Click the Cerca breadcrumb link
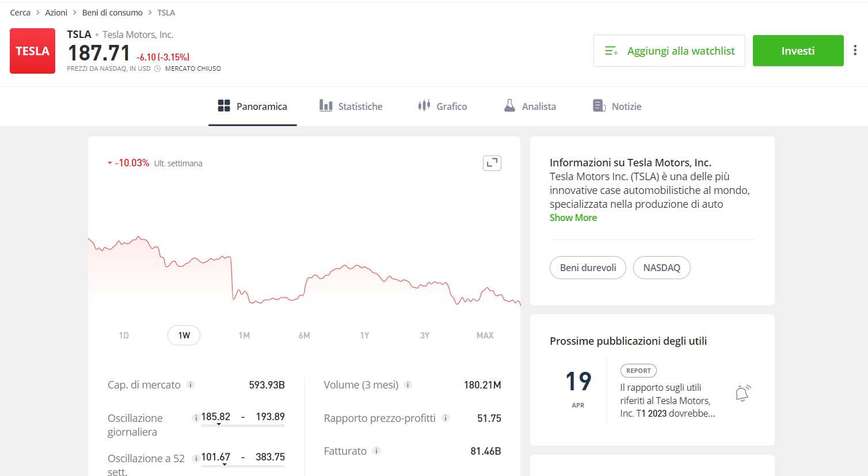 click(x=20, y=13)
